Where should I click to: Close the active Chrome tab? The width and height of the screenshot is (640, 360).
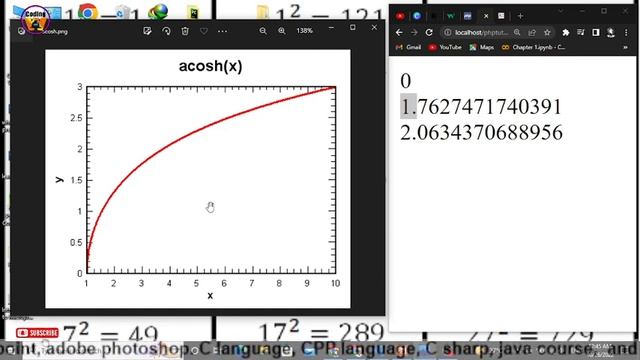point(486,16)
